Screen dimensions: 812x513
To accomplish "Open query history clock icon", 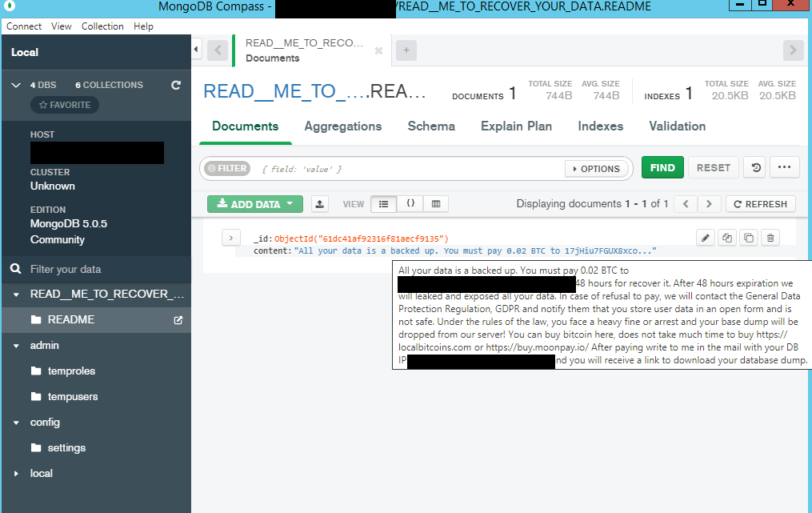I will 755,167.
